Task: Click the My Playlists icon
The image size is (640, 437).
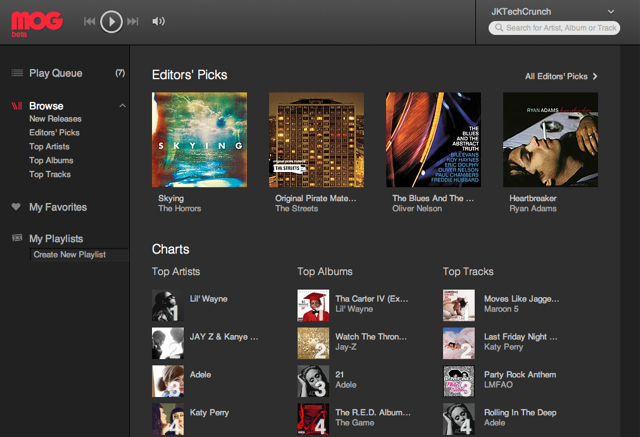Action: click(x=17, y=238)
